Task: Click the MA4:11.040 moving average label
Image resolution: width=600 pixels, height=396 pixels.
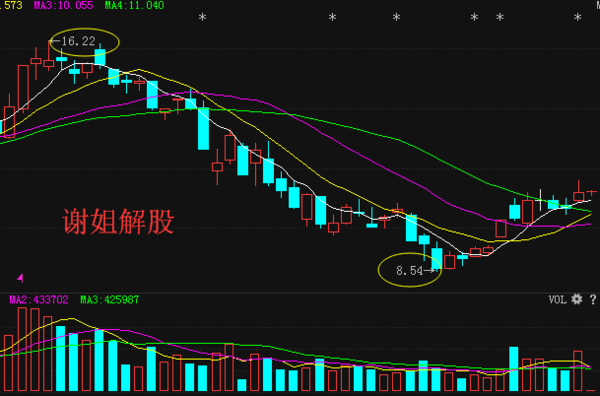Action: 134,5
